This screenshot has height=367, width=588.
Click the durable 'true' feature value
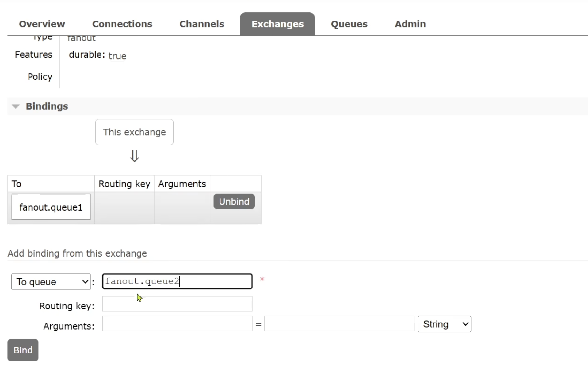117,56
